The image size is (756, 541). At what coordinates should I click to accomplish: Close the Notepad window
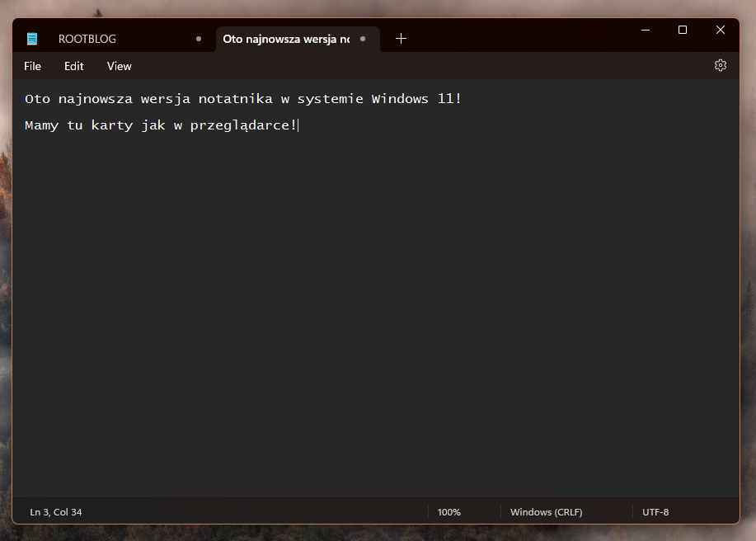click(720, 30)
